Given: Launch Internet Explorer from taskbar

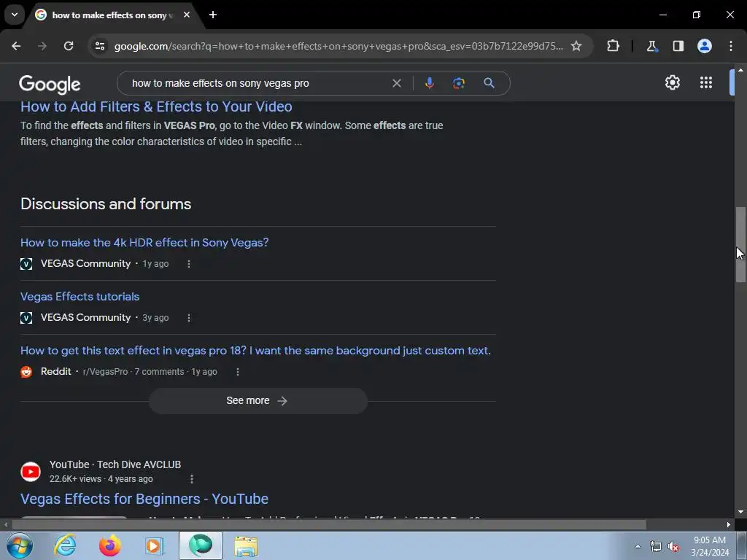Looking at the screenshot, I should (x=65, y=545).
